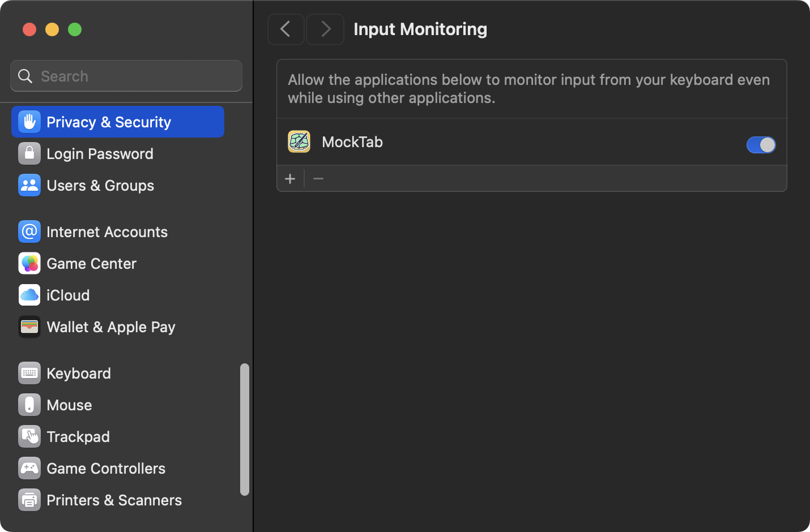810x532 pixels.
Task: Click the Keyboard icon in sidebar
Action: click(x=29, y=373)
